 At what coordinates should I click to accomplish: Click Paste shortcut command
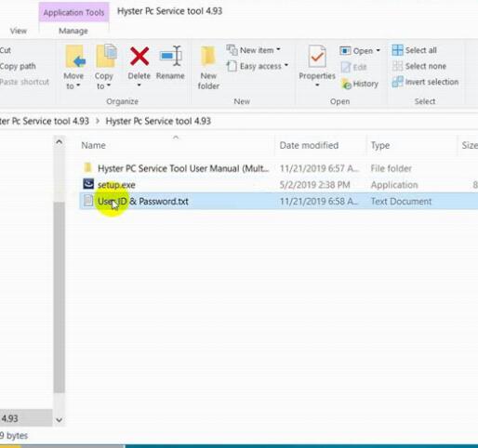point(24,82)
